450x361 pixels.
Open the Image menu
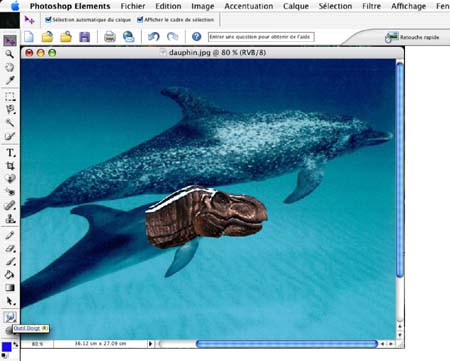coord(203,6)
